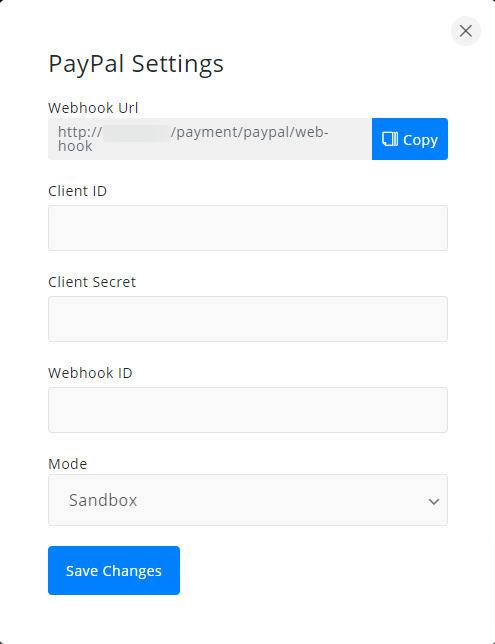Focus the Client ID input field
The width and height of the screenshot is (495, 644).
coord(248,228)
